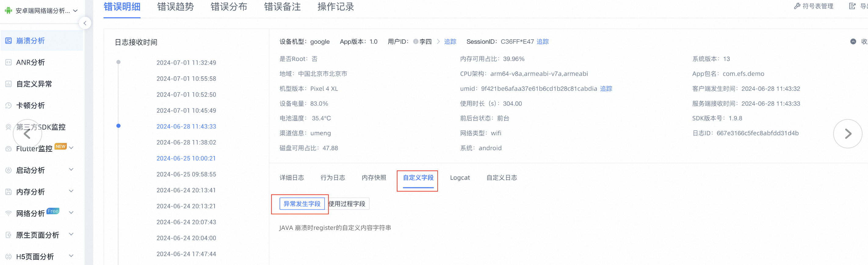Expand the 内存分析 menu chevron
Image resolution: width=868 pixels, height=265 pixels.
pos(71,191)
